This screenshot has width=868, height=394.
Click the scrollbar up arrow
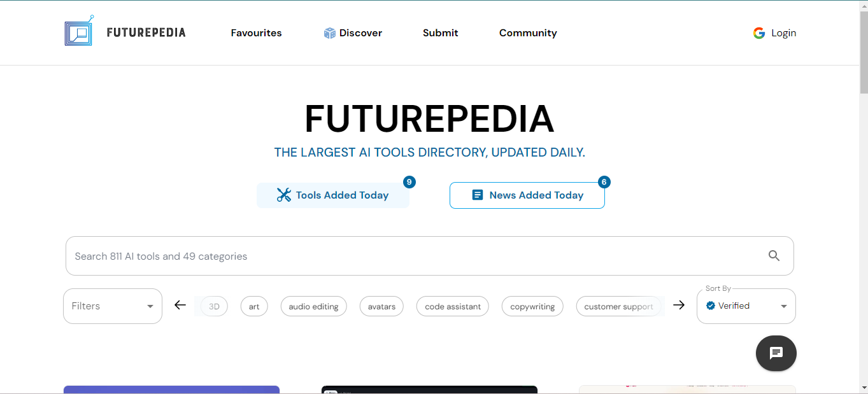point(864,5)
